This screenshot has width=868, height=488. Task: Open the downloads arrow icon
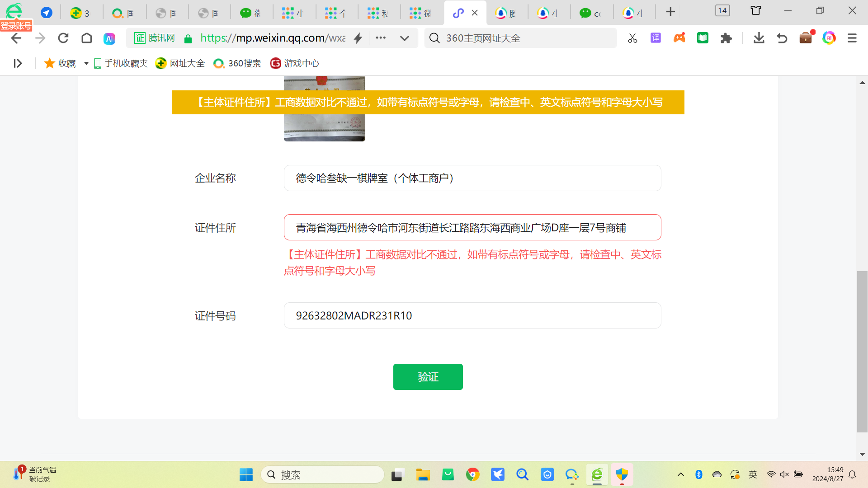tap(759, 38)
